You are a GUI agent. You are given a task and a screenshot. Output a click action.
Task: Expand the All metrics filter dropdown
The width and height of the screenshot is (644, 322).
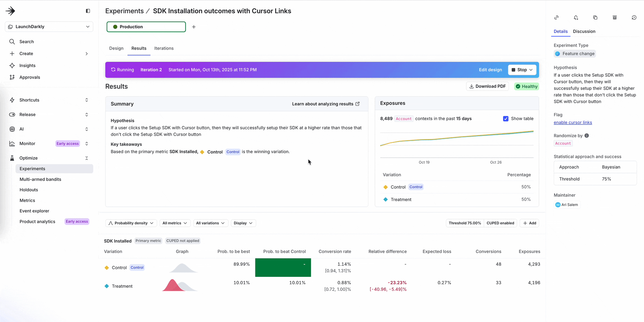pos(175,223)
